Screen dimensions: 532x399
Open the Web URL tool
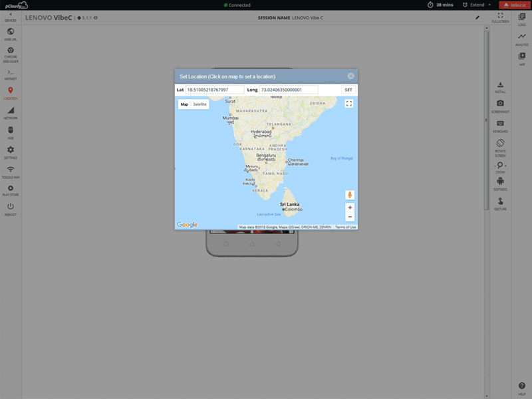point(11,35)
